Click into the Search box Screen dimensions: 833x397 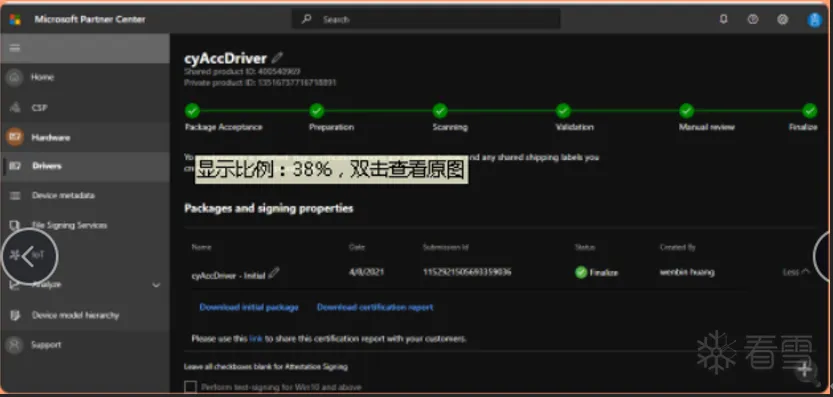[x=426, y=19]
